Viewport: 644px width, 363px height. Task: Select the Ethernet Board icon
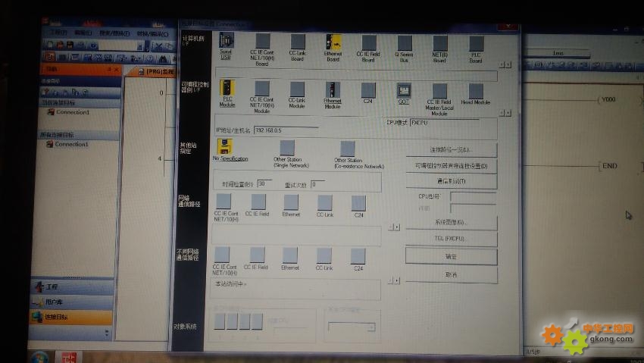333,42
